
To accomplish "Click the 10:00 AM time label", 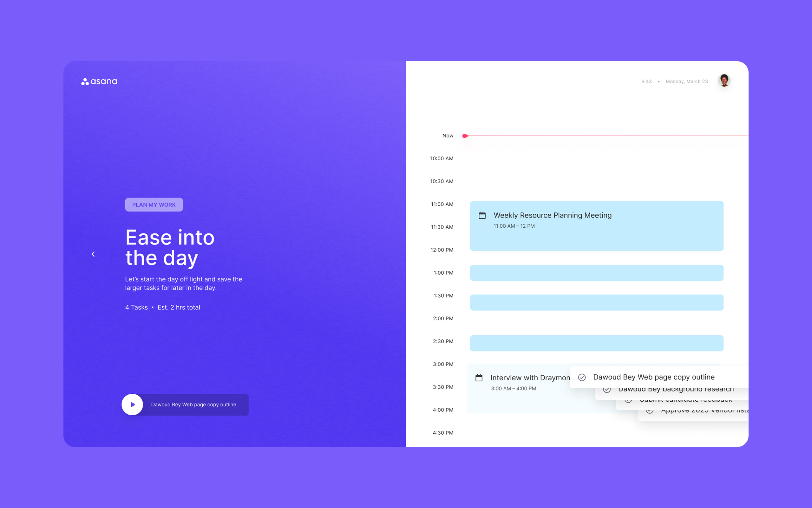I will [442, 158].
